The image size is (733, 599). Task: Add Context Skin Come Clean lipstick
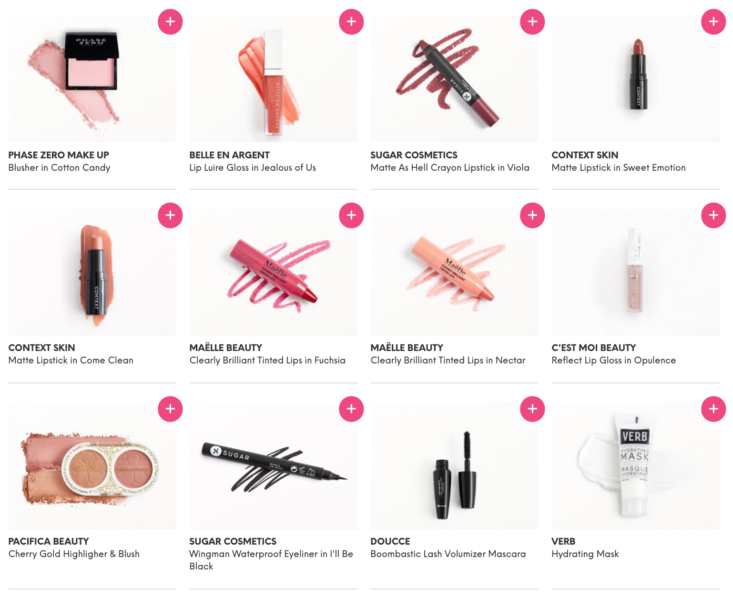[x=170, y=215]
